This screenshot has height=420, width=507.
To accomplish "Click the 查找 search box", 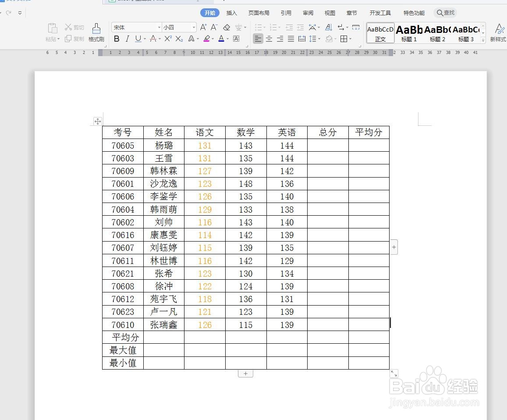I will pyautogui.click(x=445, y=13).
